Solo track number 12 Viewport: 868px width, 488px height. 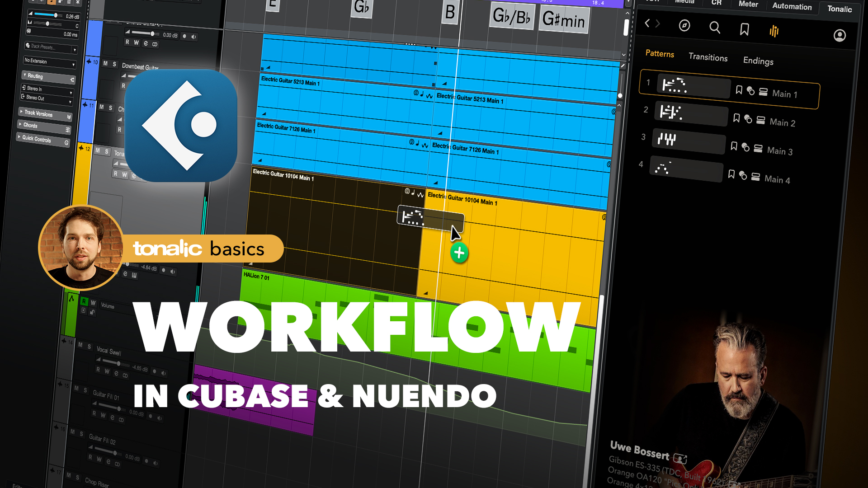point(107,151)
